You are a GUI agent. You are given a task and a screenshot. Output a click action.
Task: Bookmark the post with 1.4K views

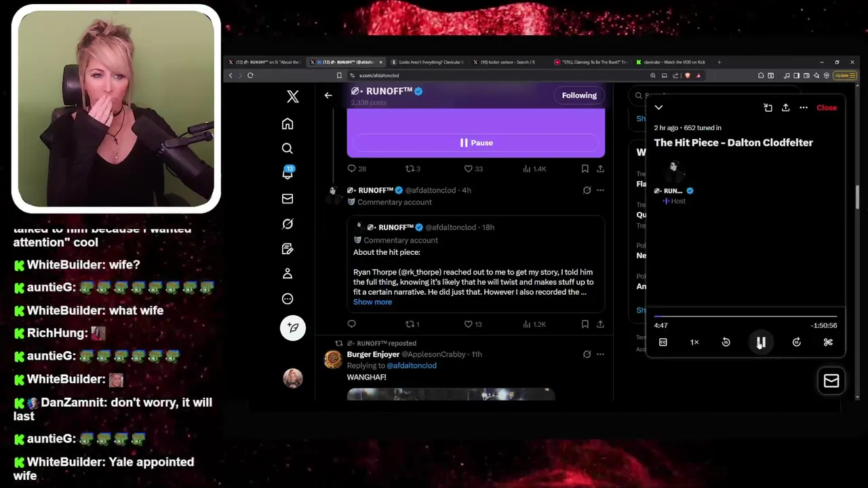(x=585, y=169)
